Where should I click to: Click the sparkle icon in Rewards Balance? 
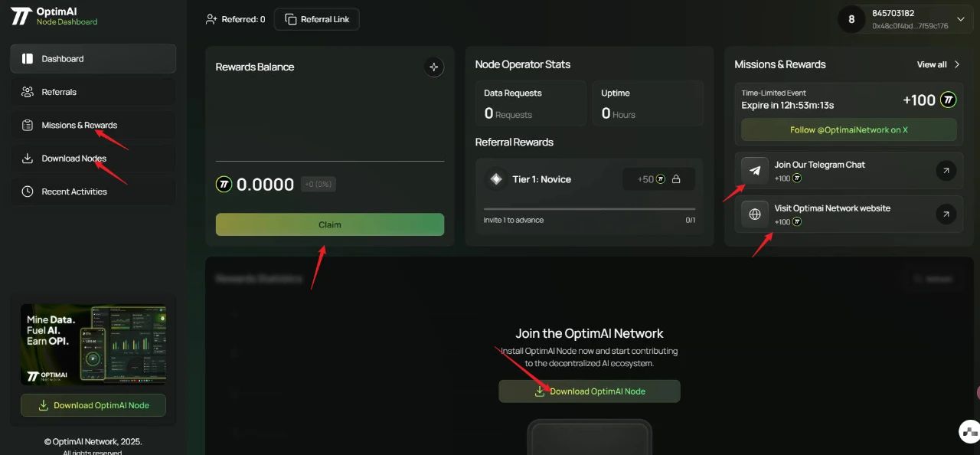[434, 67]
